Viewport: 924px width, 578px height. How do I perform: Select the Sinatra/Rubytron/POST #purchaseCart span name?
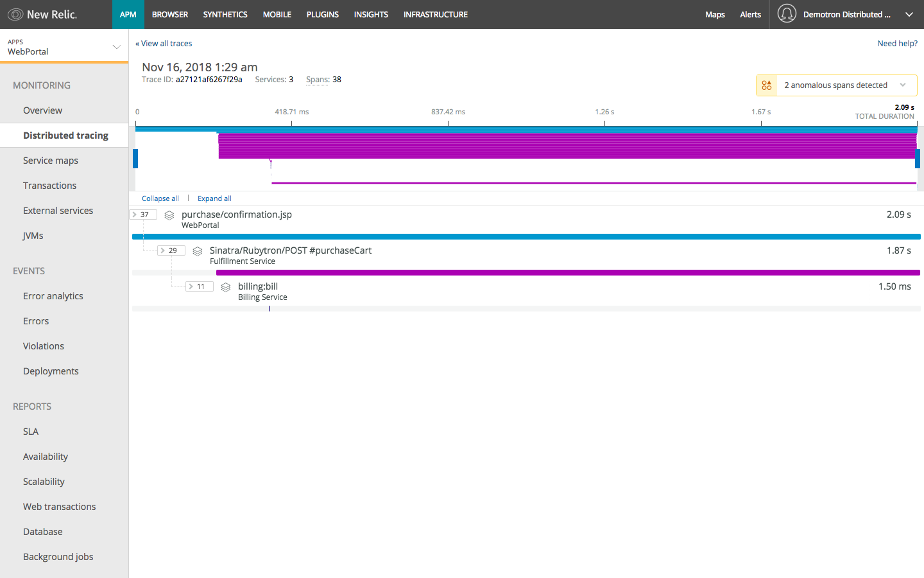click(x=291, y=250)
